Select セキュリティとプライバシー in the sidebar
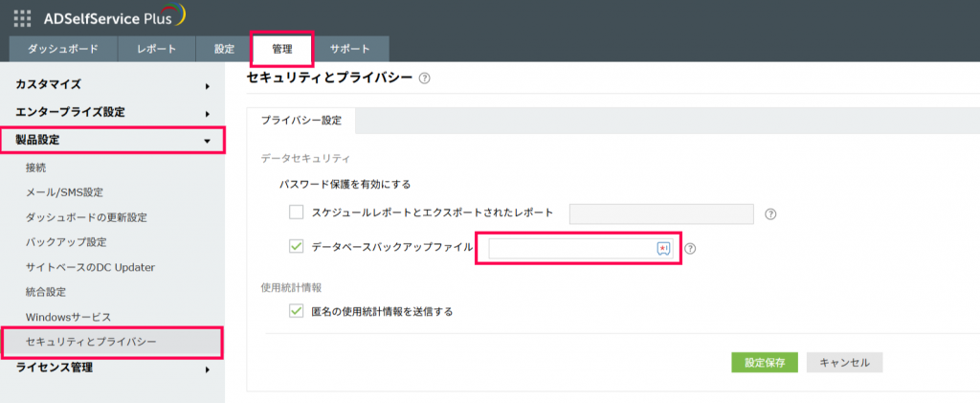This screenshot has height=403, width=980. point(113,342)
